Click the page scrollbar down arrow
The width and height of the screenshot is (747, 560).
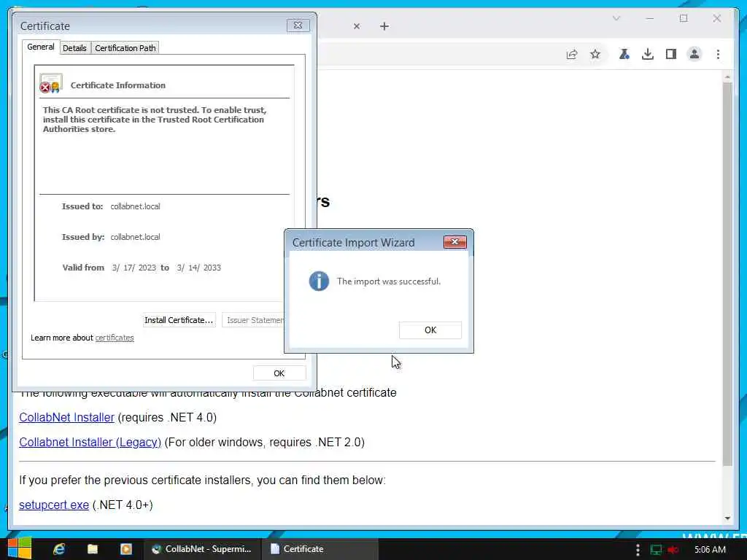727,518
